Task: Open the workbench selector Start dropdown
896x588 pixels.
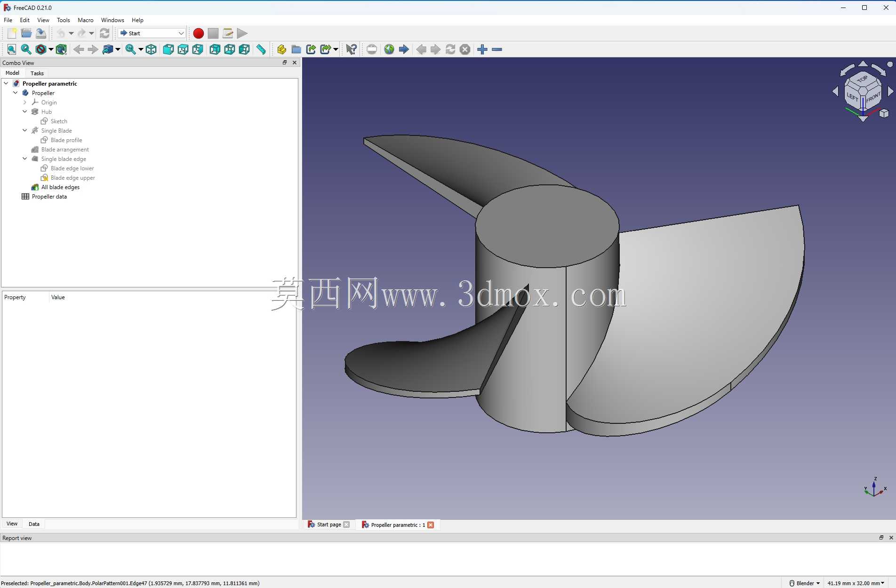Action: coord(152,33)
